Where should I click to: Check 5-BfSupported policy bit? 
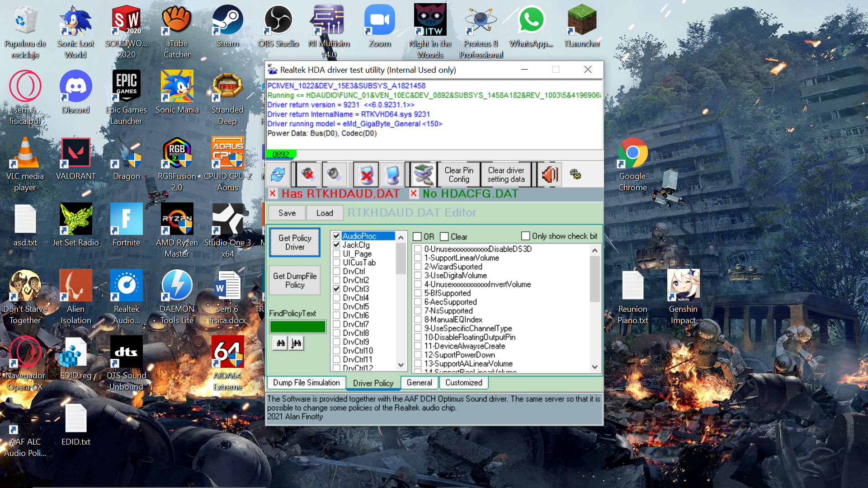point(418,293)
